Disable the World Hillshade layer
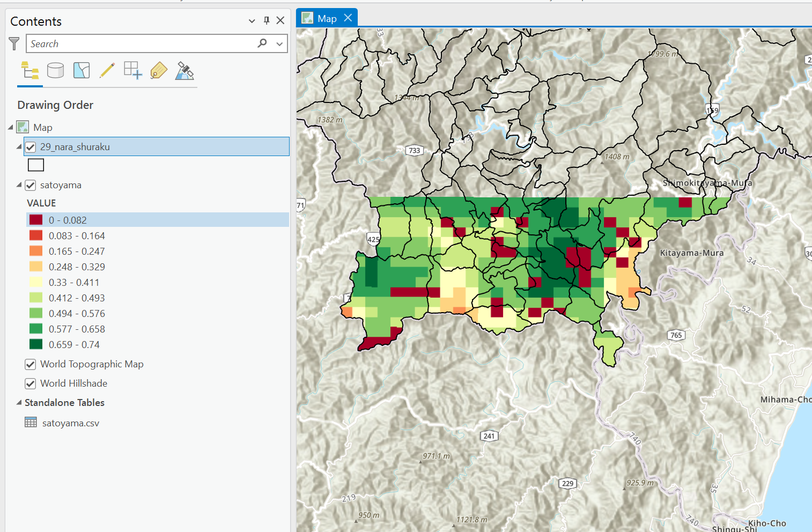 click(31, 383)
